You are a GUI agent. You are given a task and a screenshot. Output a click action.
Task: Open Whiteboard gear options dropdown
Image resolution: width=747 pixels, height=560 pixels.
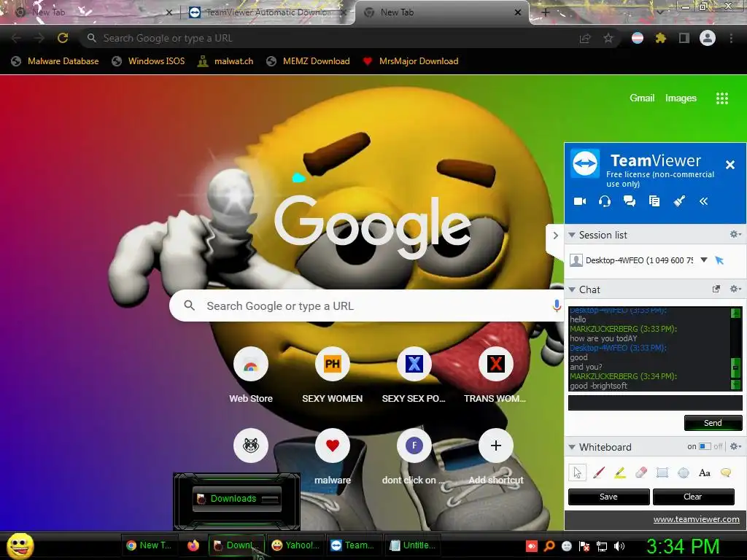pyautogui.click(x=735, y=447)
